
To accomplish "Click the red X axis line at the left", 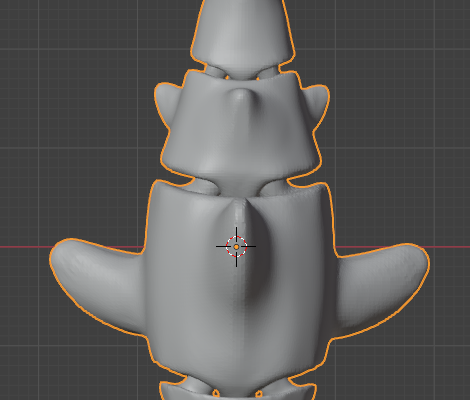I will tap(27, 247).
